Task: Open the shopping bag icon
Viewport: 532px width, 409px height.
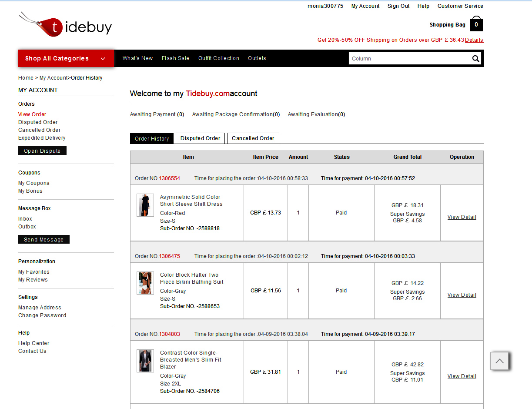Action: coord(476,24)
